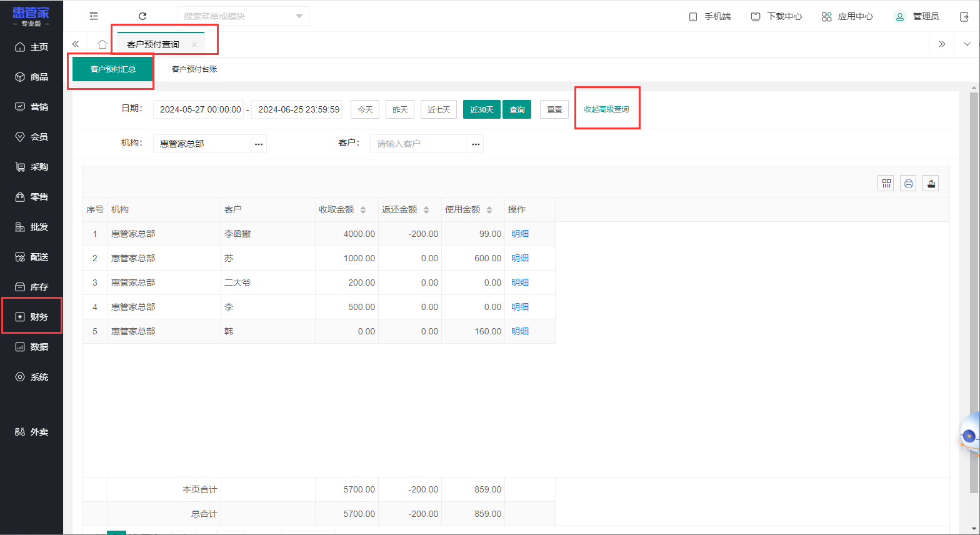The image size is (980, 535).
Task: Open 营销 module in sidebar
Action: click(x=31, y=107)
